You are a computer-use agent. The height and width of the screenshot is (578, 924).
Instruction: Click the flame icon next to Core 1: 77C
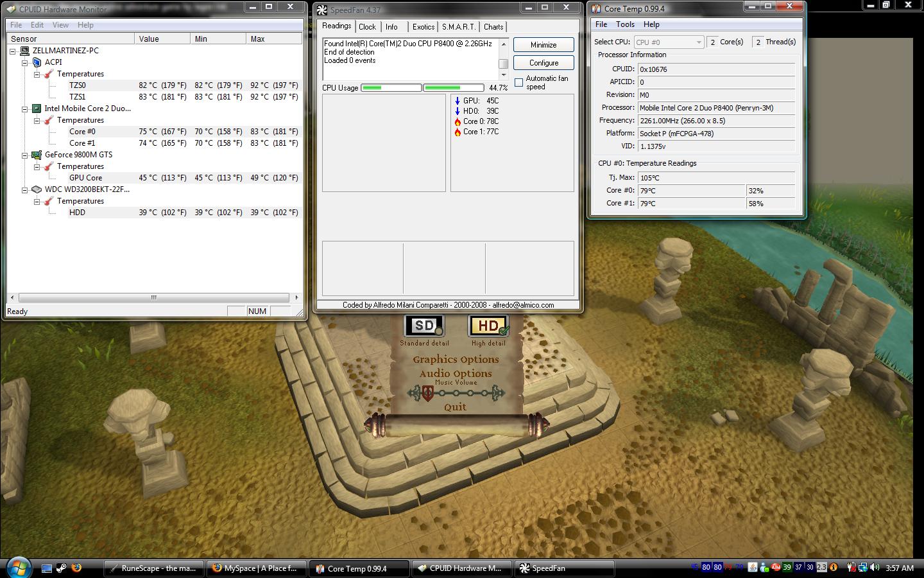(458, 132)
